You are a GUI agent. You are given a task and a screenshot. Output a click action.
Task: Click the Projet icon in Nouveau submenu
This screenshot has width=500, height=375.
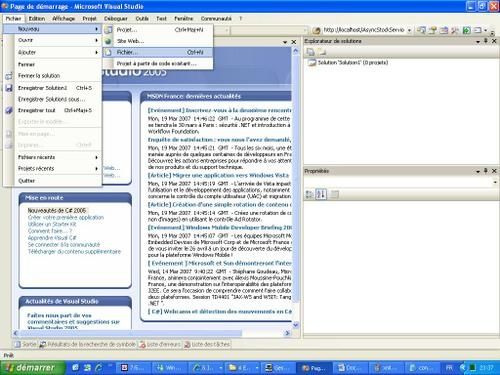coord(108,30)
